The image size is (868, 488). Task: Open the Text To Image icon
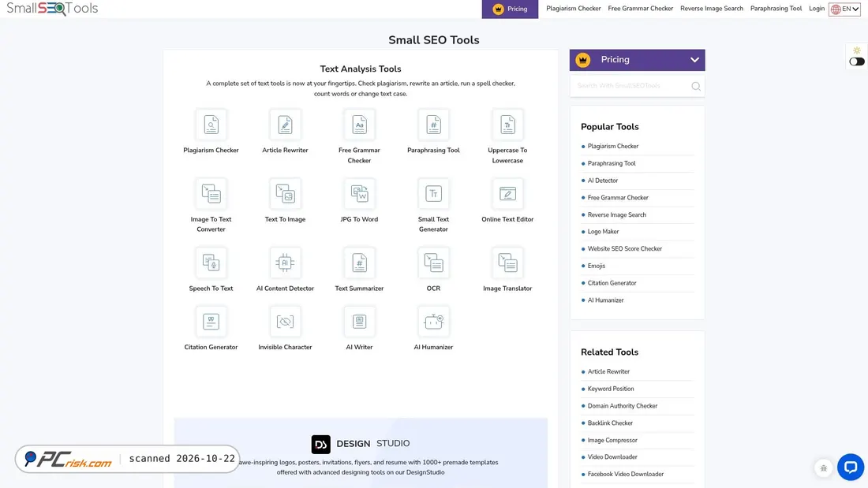point(285,194)
